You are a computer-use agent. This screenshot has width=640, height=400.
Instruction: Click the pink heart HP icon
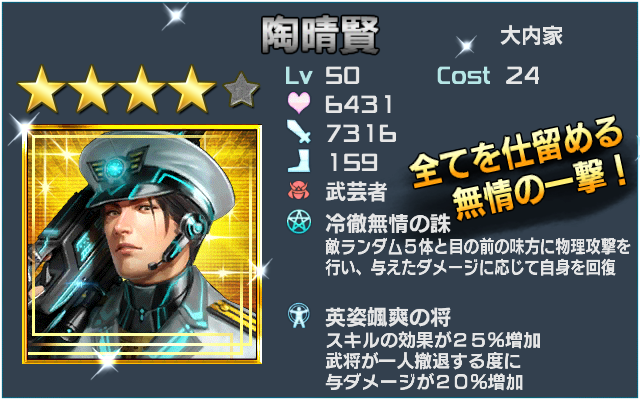299,103
